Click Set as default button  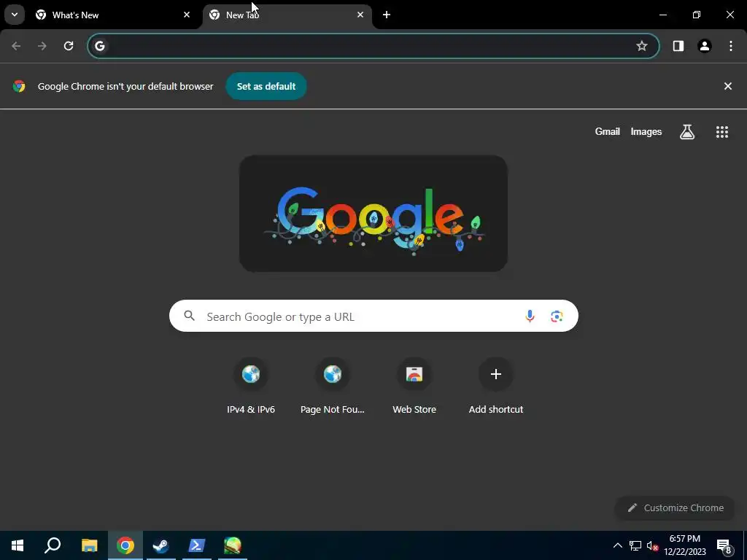tap(266, 86)
